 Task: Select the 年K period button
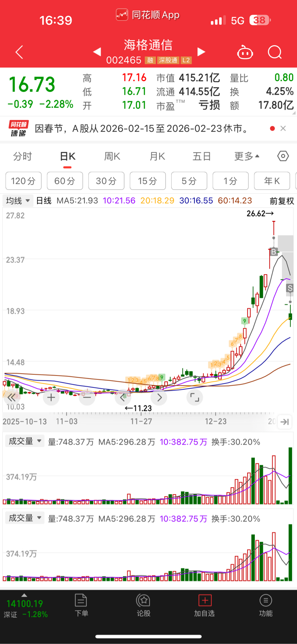point(272,181)
